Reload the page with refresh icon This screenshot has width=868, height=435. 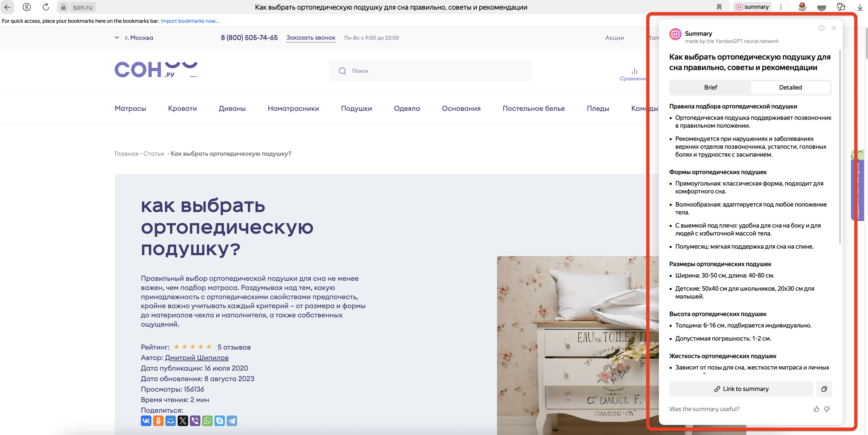coord(46,7)
